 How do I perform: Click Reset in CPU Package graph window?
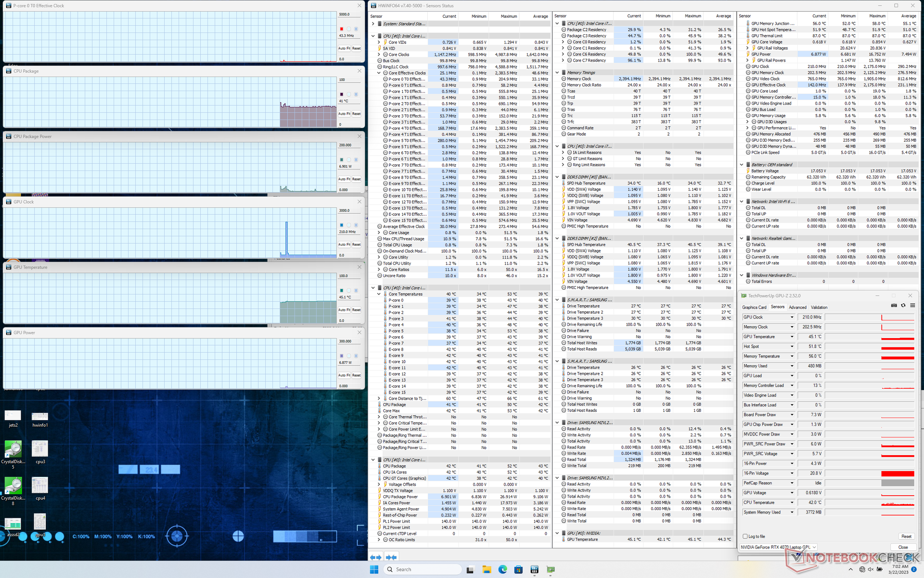356,114
